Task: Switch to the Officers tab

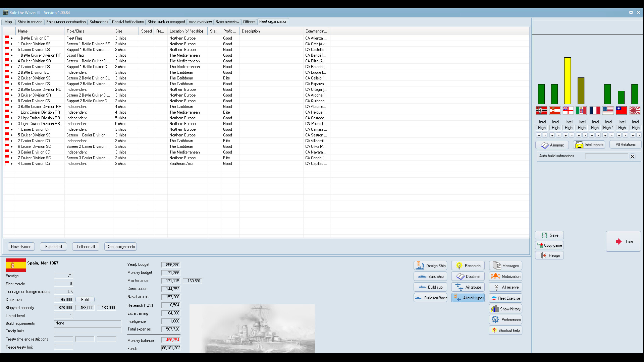Action: tap(249, 21)
